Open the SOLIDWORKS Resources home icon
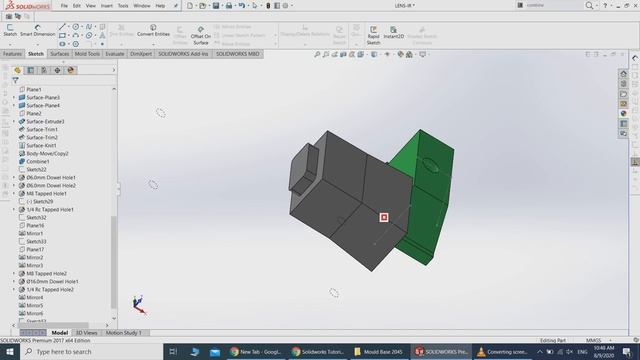The image size is (640, 360). [x=623, y=74]
